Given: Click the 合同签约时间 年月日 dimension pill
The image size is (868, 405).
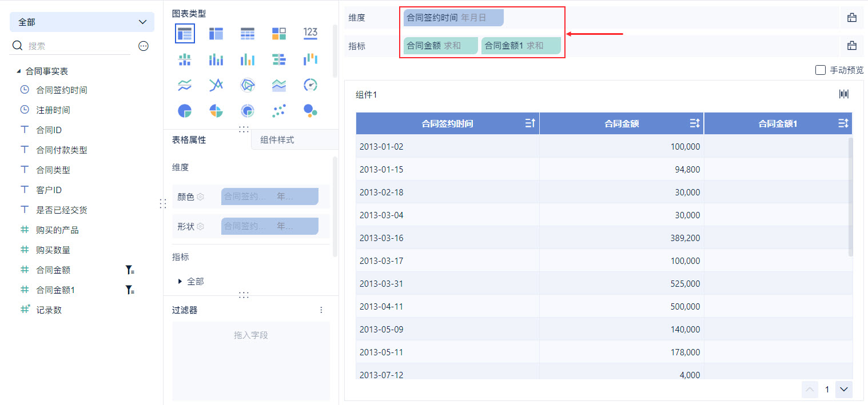Looking at the screenshot, I should [x=453, y=18].
